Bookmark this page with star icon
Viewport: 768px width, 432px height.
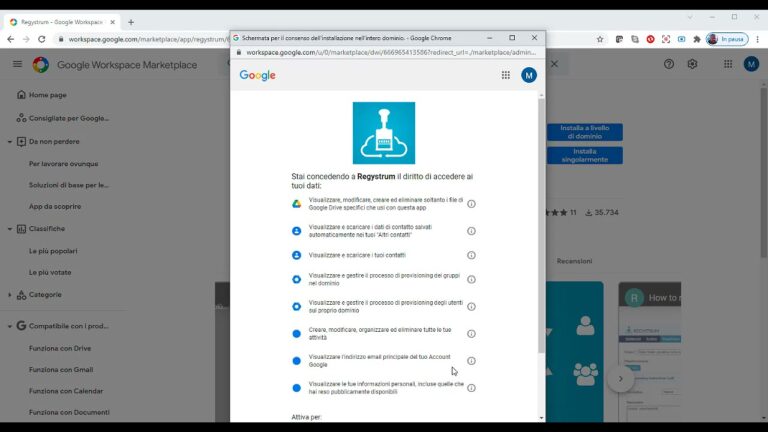600,39
